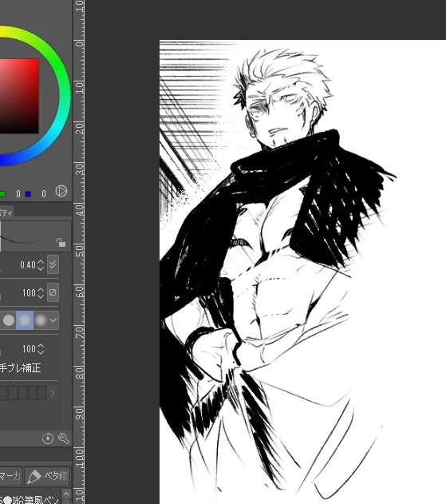
Task: Click the sub tool list scroll-up arrow
Action: click(66, 494)
